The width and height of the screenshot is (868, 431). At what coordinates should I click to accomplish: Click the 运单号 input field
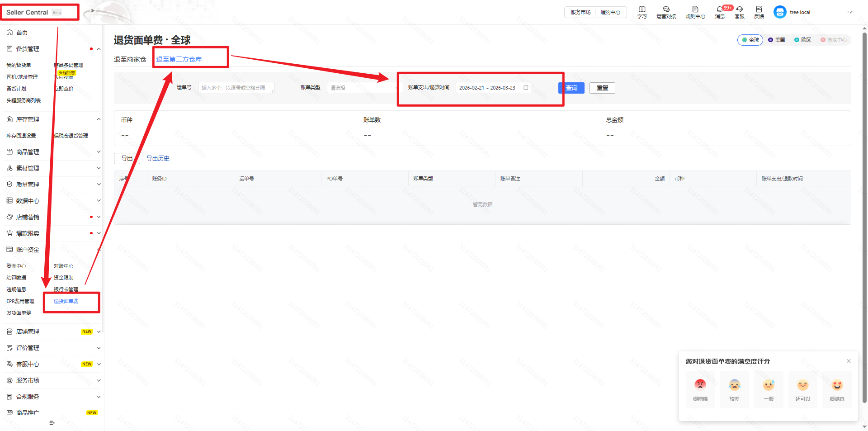click(236, 88)
